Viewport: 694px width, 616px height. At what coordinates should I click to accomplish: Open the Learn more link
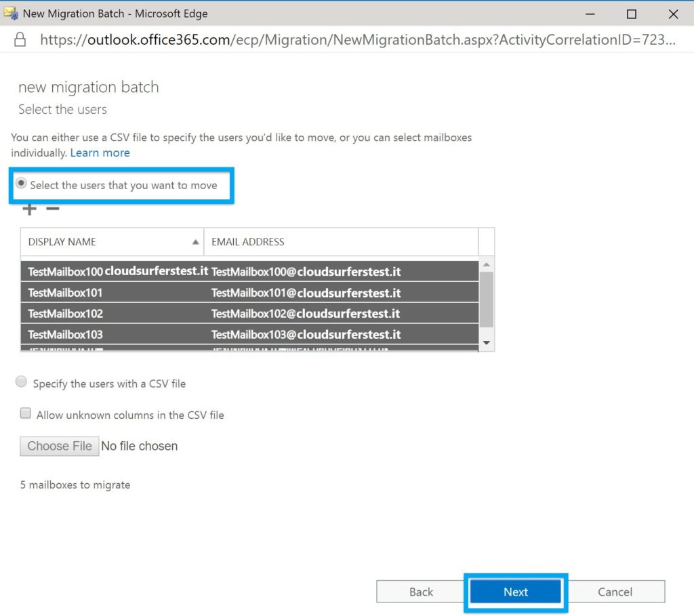pyautogui.click(x=100, y=152)
